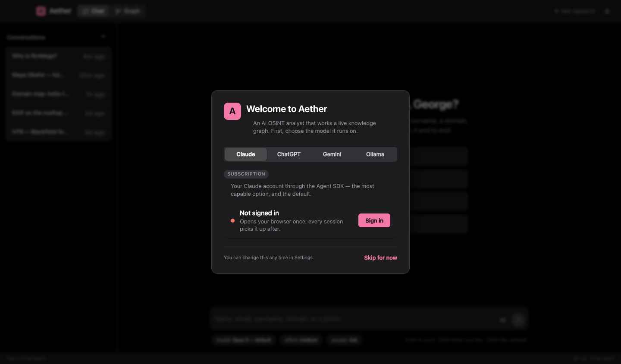
Task: Click the blurred Chat tab in the top bar
Action: (x=94, y=11)
